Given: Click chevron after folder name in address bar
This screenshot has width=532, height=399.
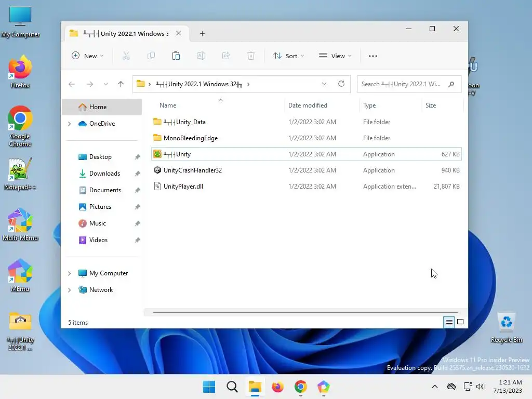Looking at the screenshot, I should [x=248, y=84].
